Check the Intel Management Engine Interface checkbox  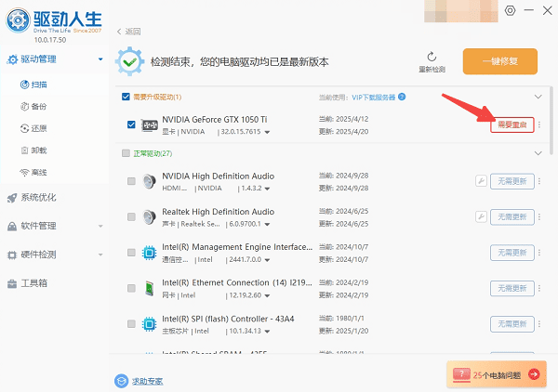tap(131, 253)
